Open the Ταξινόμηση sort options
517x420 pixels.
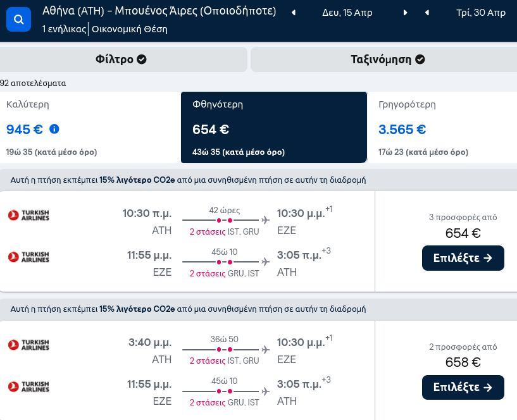pyautogui.click(x=387, y=59)
